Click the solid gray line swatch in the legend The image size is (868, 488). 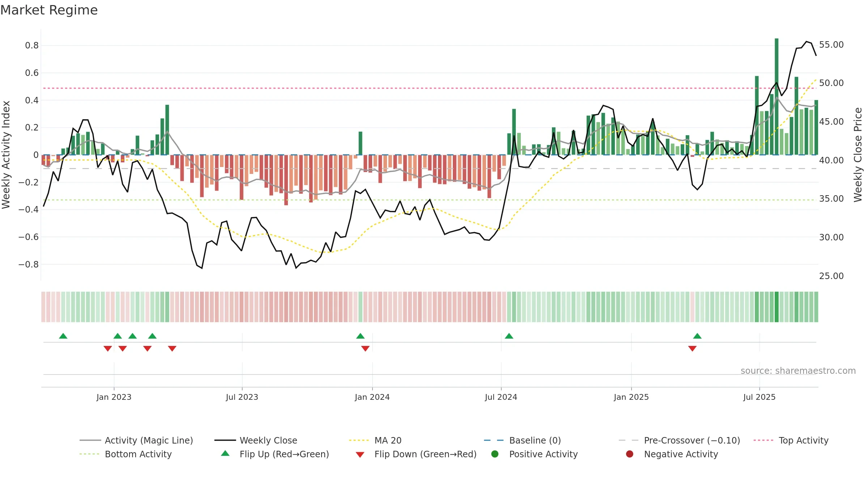pyautogui.click(x=90, y=440)
